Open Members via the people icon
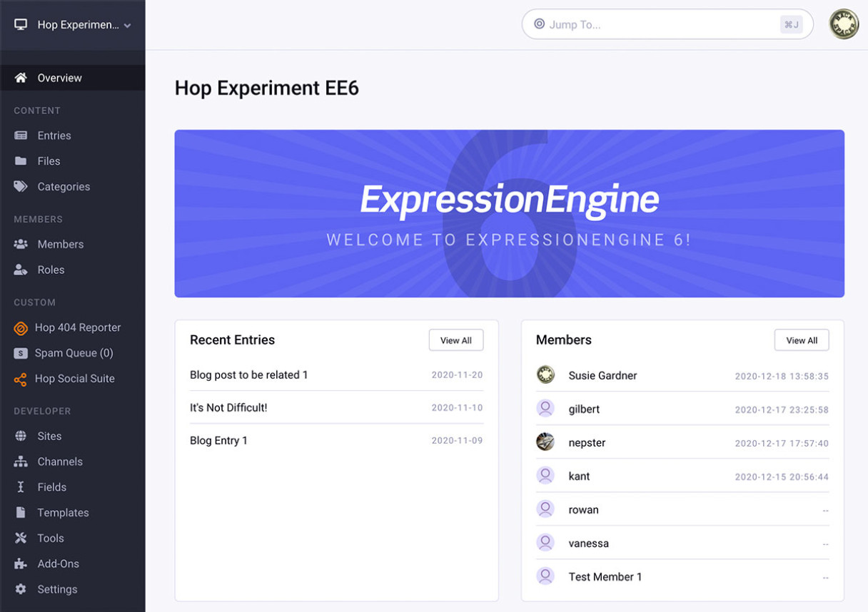Image resolution: width=868 pixels, height=612 pixels. click(20, 243)
